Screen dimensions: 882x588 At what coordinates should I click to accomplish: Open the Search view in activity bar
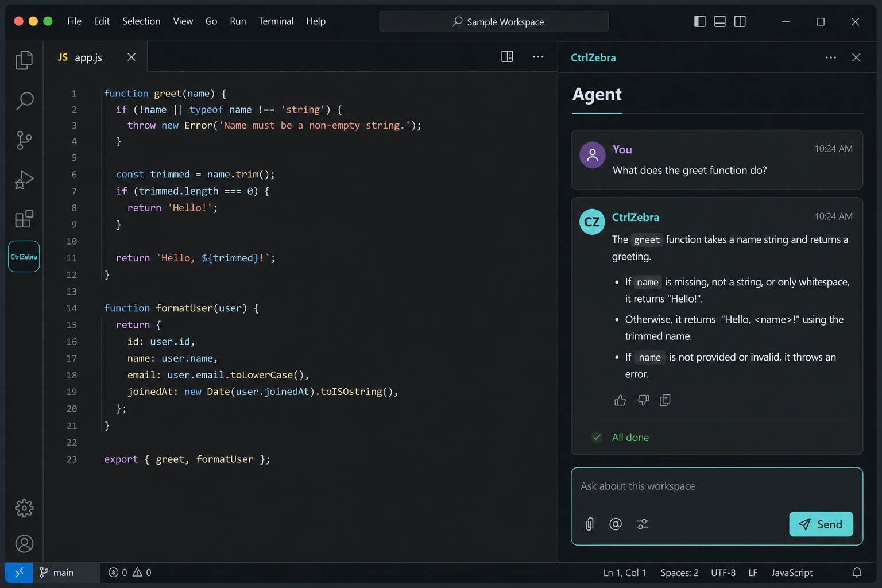(x=24, y=101)
